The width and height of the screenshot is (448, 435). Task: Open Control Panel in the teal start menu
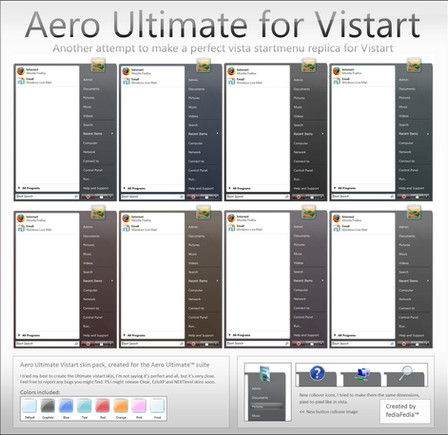408,170
